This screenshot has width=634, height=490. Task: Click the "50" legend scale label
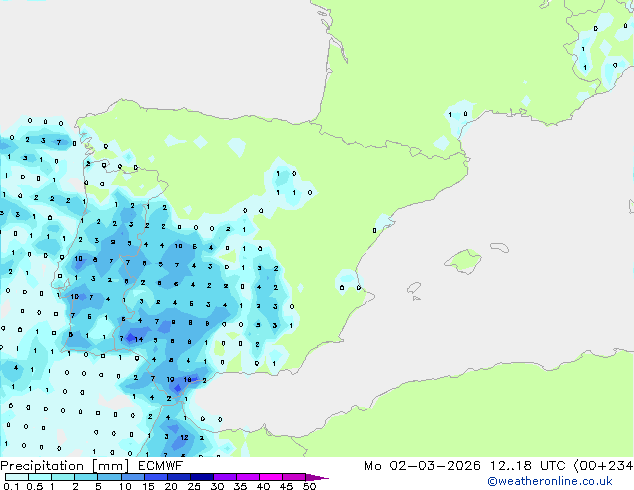pyautogui.click(x=309, y=486)
